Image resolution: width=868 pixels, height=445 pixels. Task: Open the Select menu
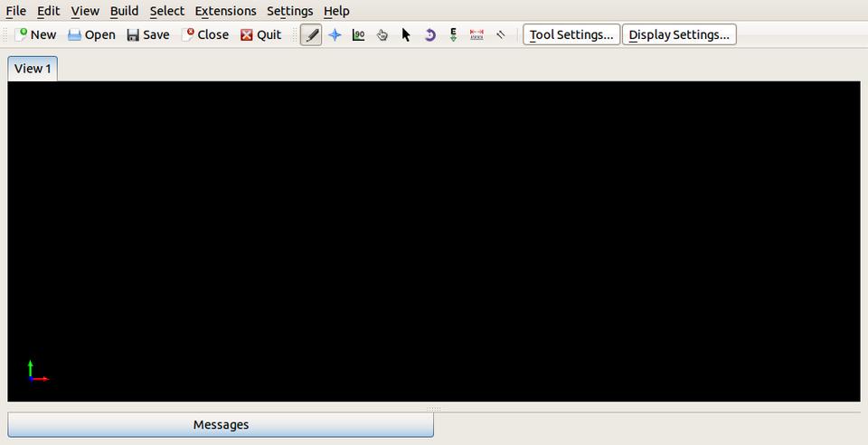166,11
